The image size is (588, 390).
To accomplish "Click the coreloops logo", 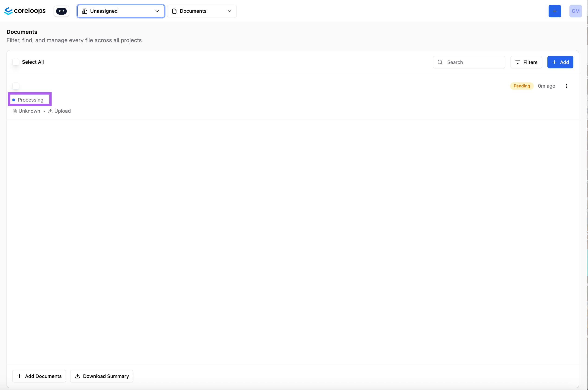I will [x=25, y=11].
